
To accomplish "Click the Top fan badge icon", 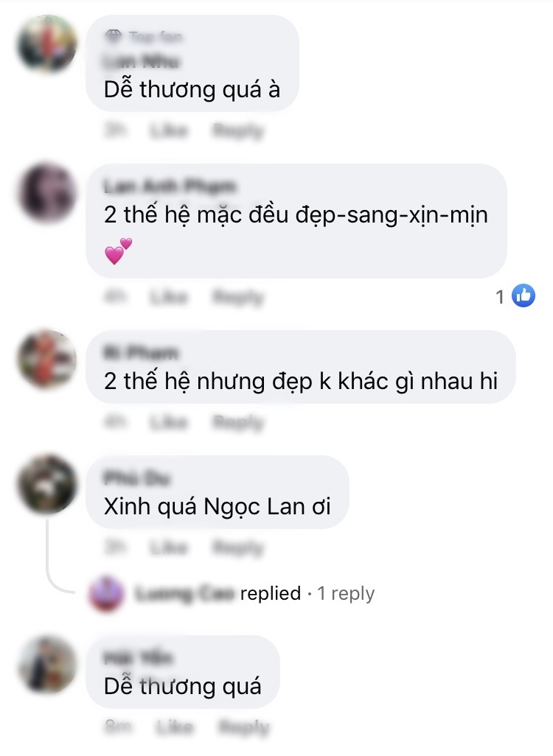I will pyautogui.click(x=113, y=35).
